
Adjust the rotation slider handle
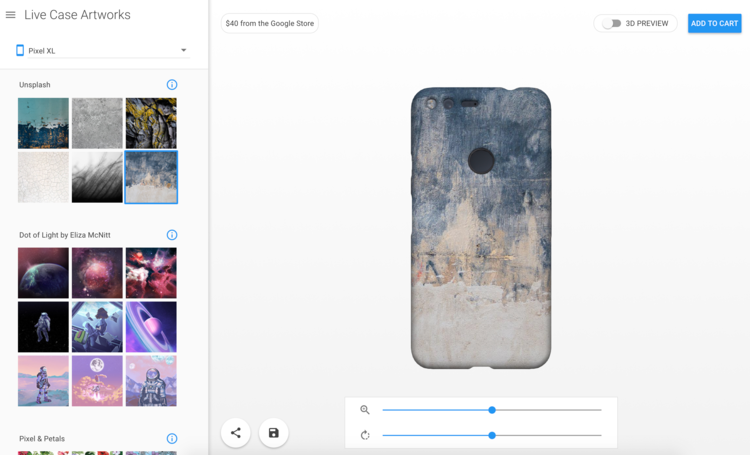pyautogui.click(x=492, y=435)
